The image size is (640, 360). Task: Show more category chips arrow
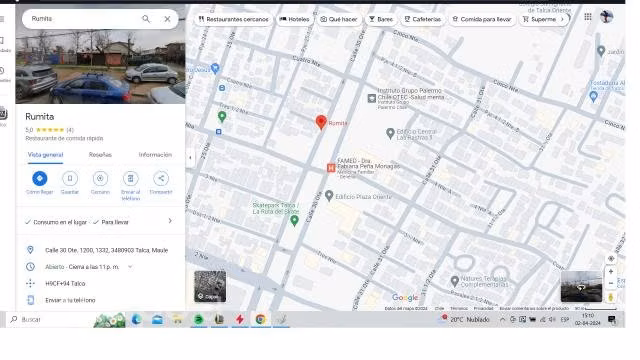point(562,19)
